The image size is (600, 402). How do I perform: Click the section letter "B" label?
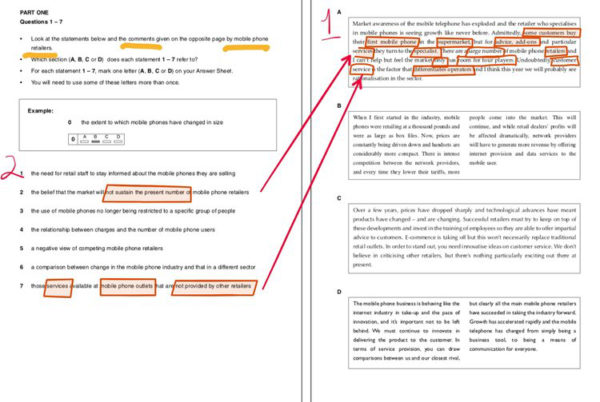(x=339, y=106)
